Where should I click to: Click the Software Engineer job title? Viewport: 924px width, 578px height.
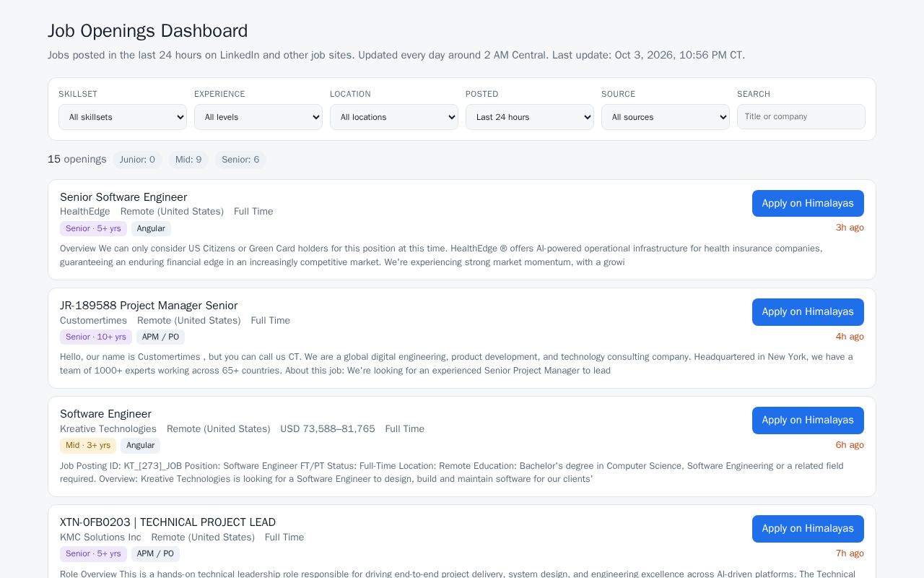tap(105, 414)
